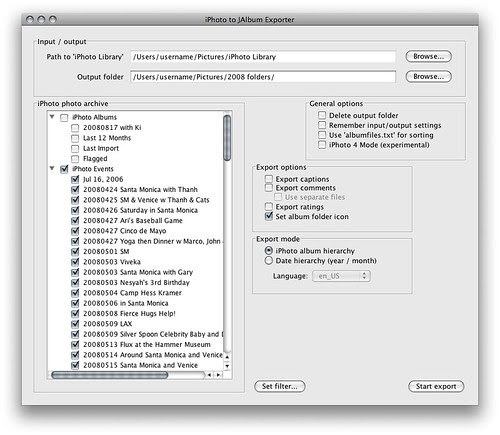Enable Export comments option
The image size is (500, 435).
coord(269,188)
